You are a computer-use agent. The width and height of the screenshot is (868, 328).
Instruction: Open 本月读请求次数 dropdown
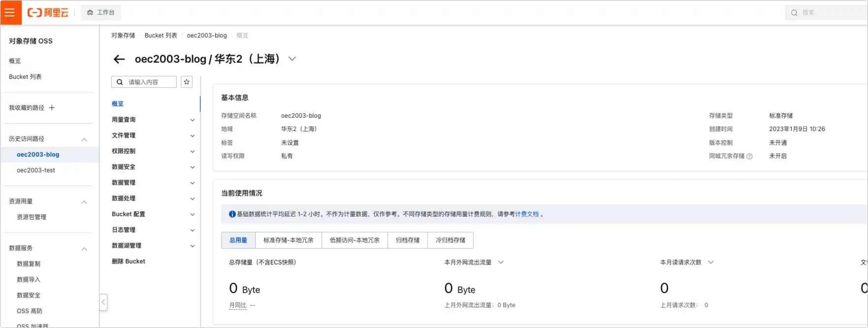[711, 262]
